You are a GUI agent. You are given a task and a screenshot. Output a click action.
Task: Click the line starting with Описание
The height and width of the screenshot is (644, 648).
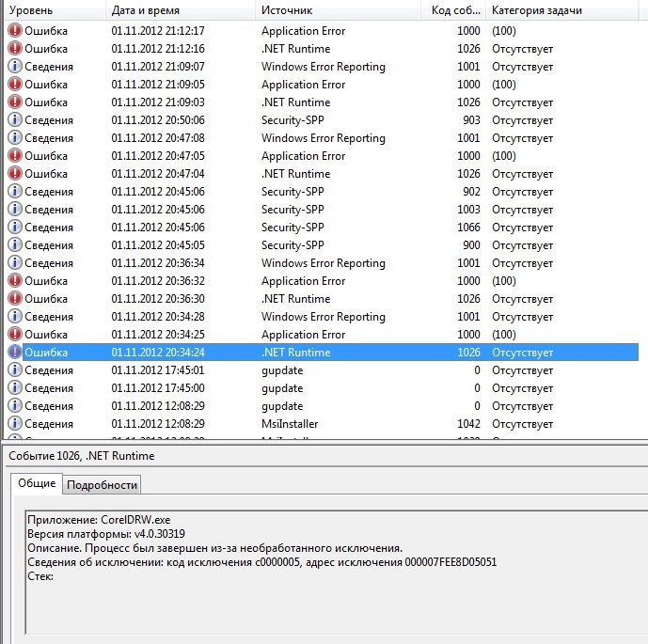tap(214, 548)
